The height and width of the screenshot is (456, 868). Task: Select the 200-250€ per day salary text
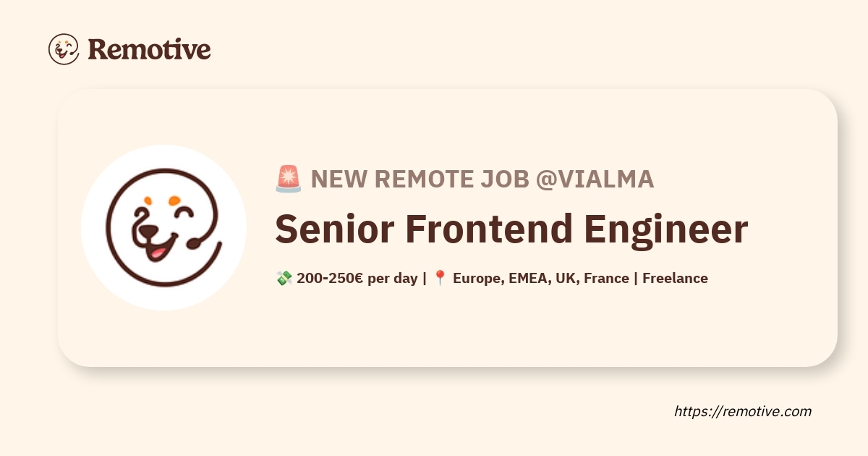(357, 278)
